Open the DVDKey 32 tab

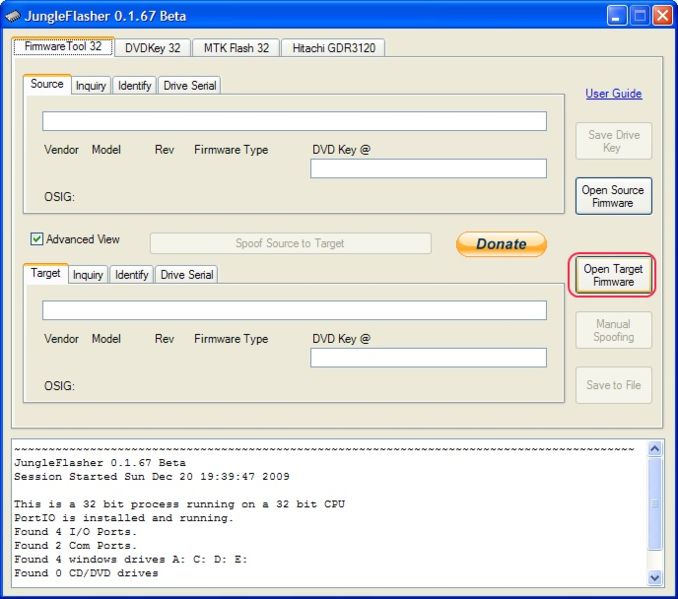pos(153,48)
